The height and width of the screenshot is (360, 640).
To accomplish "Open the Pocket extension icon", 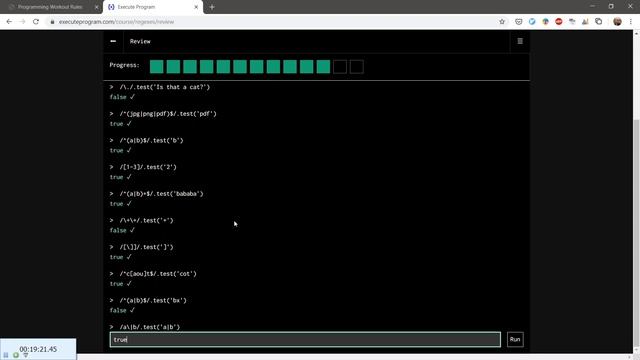I will [x=518, y=22].
